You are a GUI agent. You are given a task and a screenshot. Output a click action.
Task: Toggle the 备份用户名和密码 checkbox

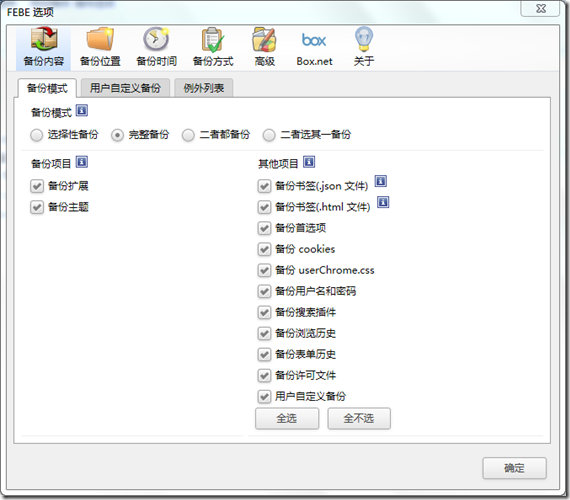tap(264, 292)
